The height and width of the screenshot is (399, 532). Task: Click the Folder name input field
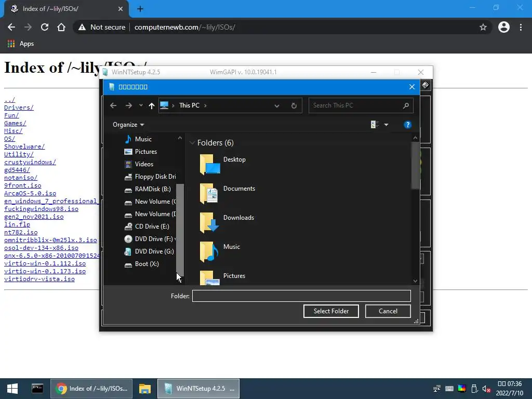301,296
